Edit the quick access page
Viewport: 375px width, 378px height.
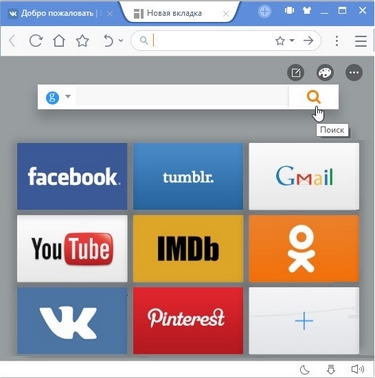[x=296, y=72]
